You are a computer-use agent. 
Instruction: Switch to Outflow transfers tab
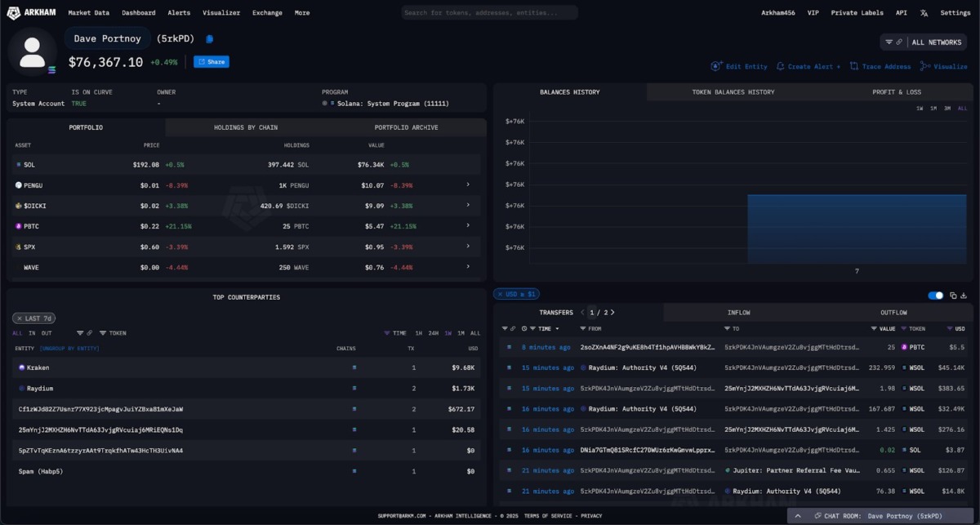[893, 313]
